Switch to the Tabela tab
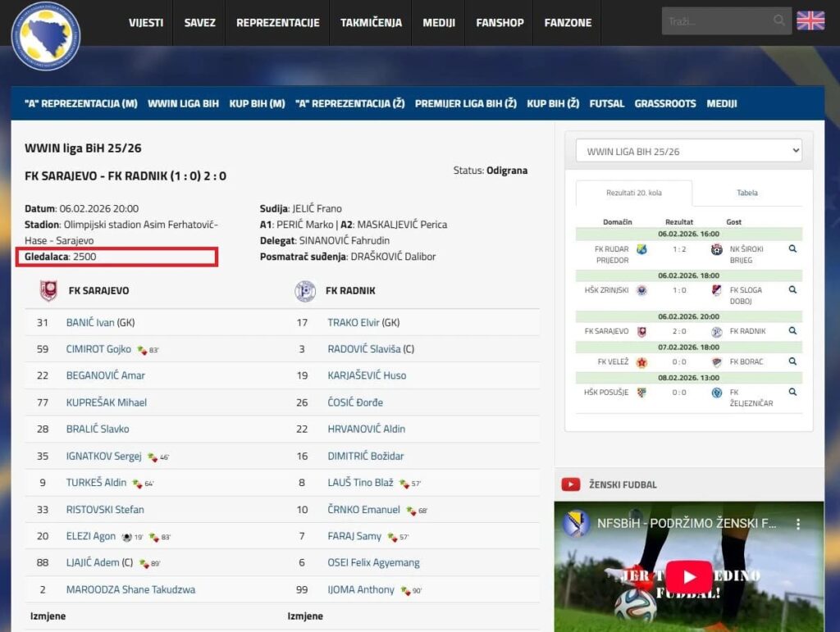This screenshot has width=840, height=632. (x=746, y=193)
